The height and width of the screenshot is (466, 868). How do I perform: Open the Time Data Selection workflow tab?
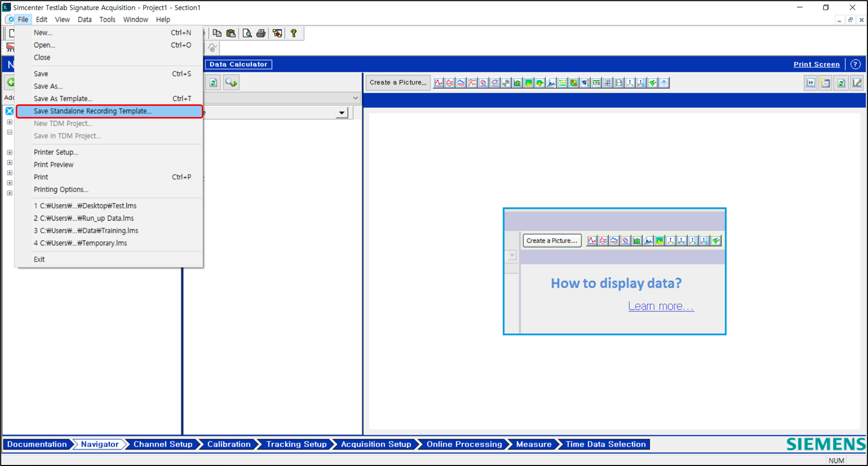click(606, 444)
